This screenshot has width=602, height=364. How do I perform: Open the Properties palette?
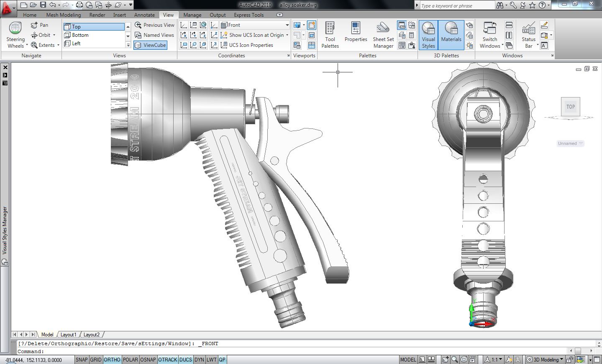click(x=356, y=32)
